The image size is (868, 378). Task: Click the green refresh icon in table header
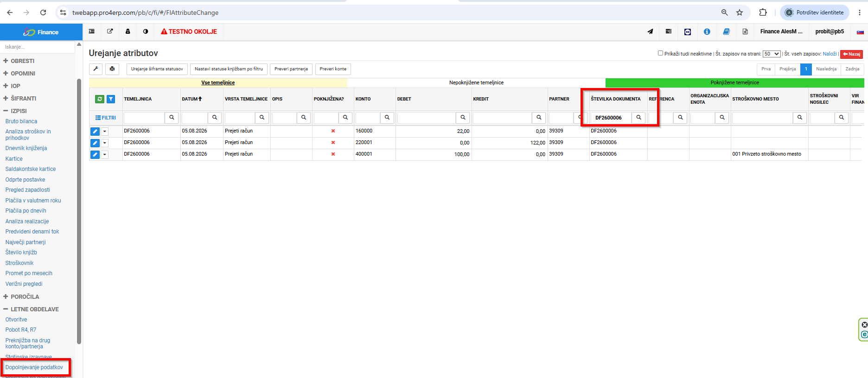[x=100, y=99]
